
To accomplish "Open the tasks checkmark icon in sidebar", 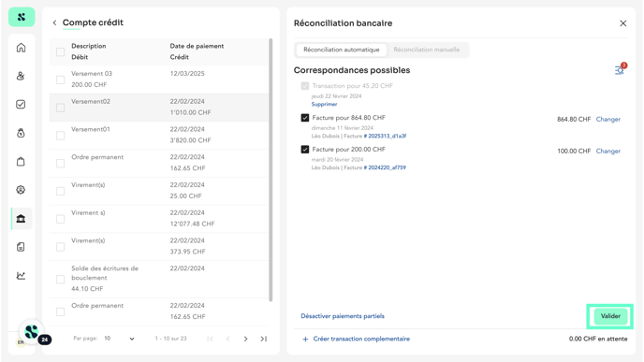I will pyautogui.click(x=21, y=104).
